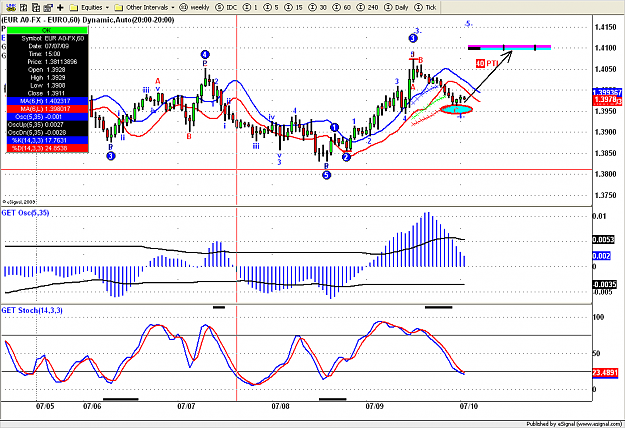Click the red 23.4891 stochastic value tag

[605, 373]
